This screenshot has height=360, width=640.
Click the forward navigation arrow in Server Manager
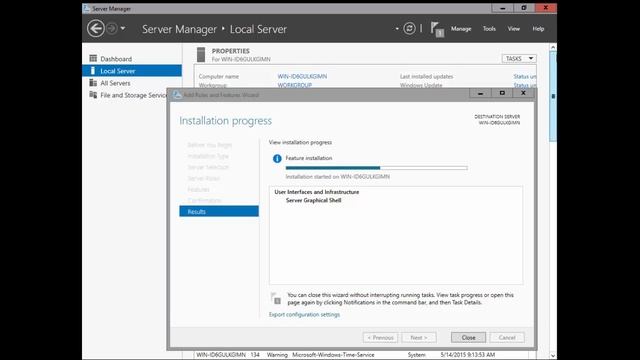tap(111, 29)
